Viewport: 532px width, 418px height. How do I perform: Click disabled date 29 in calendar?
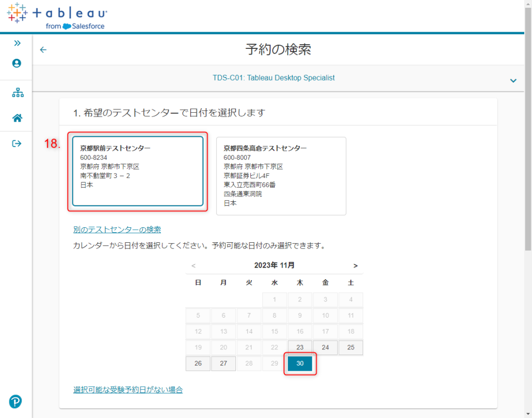coord(274,363)
